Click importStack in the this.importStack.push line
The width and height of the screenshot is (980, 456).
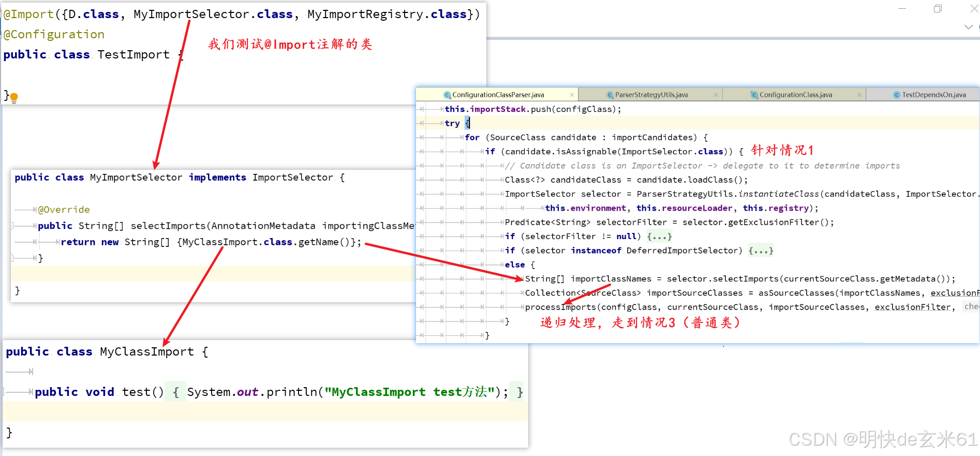498,109
